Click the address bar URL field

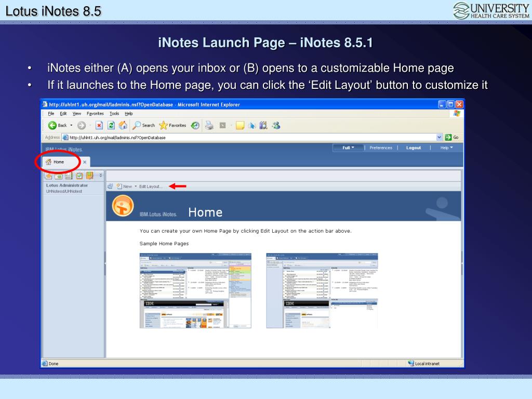[x=249, y=137]
